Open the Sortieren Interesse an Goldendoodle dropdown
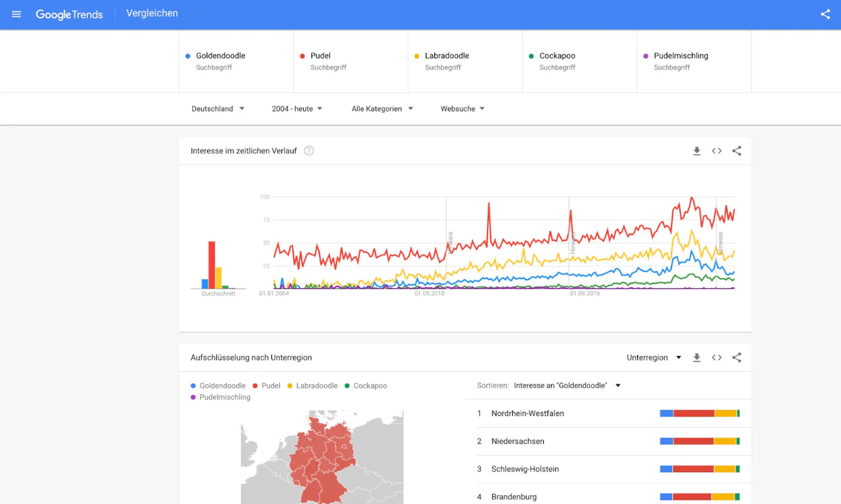The image size is (841, 504). click(x=567, y=385)
